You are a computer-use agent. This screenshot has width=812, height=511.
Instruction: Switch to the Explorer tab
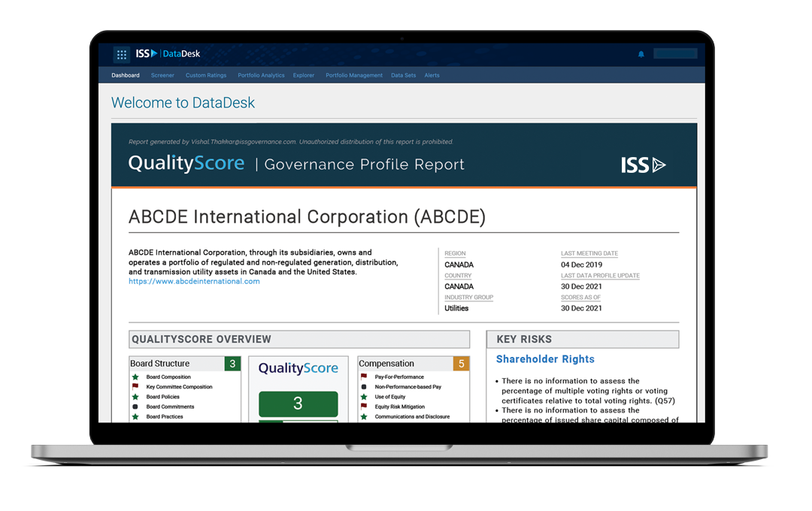[304, 76]
